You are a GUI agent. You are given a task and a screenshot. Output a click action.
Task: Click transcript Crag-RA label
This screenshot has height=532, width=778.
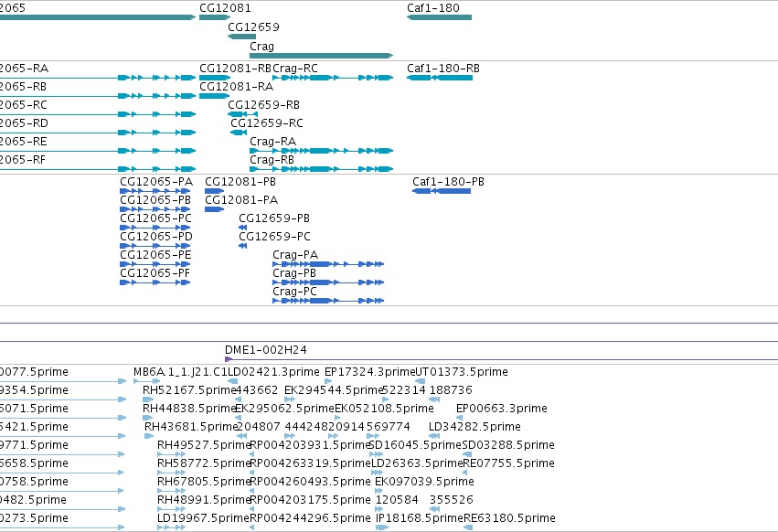(x=273, y=142)
